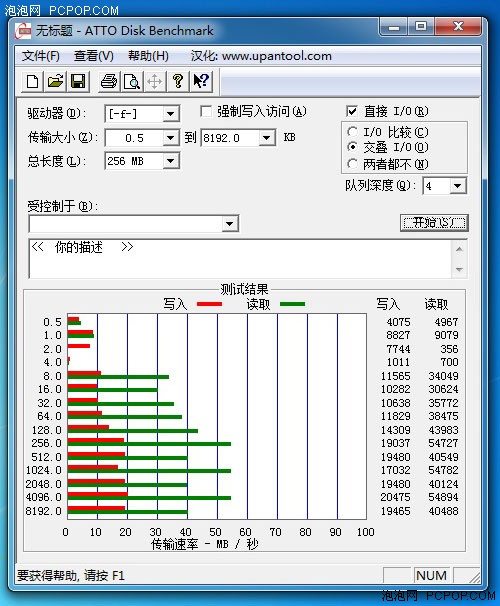Click the About question mark icon
The image size is (500, 606).
(178, 81)
